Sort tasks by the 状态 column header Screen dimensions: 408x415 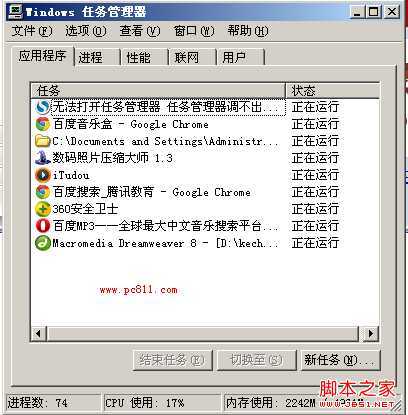(x=332, y=90)
